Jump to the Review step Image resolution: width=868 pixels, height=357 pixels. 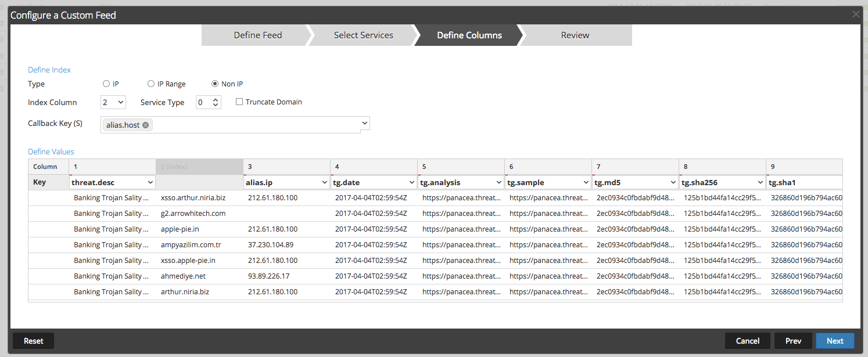[575, 35]
